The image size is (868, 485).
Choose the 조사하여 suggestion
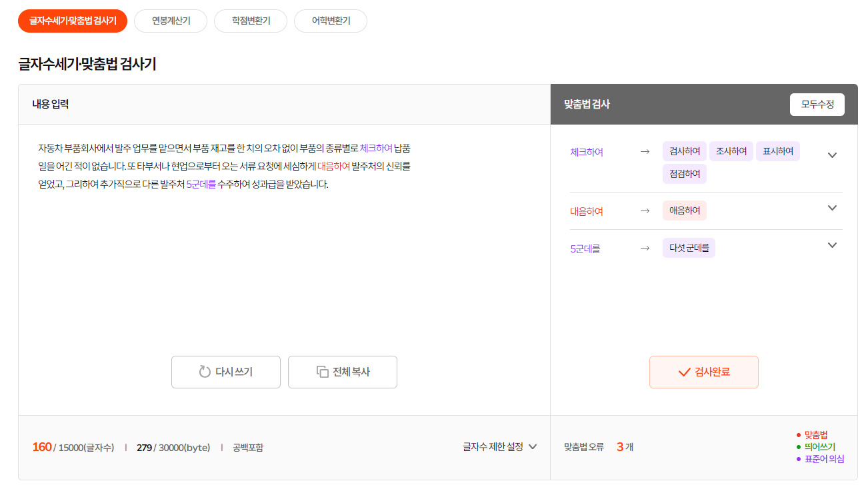coord(731,151)
